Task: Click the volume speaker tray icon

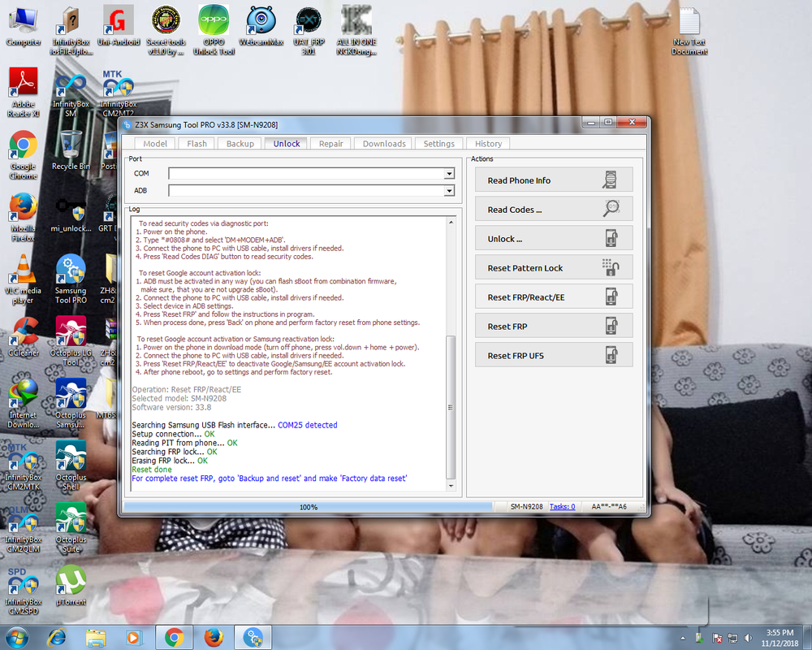Action: coord(748,638)
